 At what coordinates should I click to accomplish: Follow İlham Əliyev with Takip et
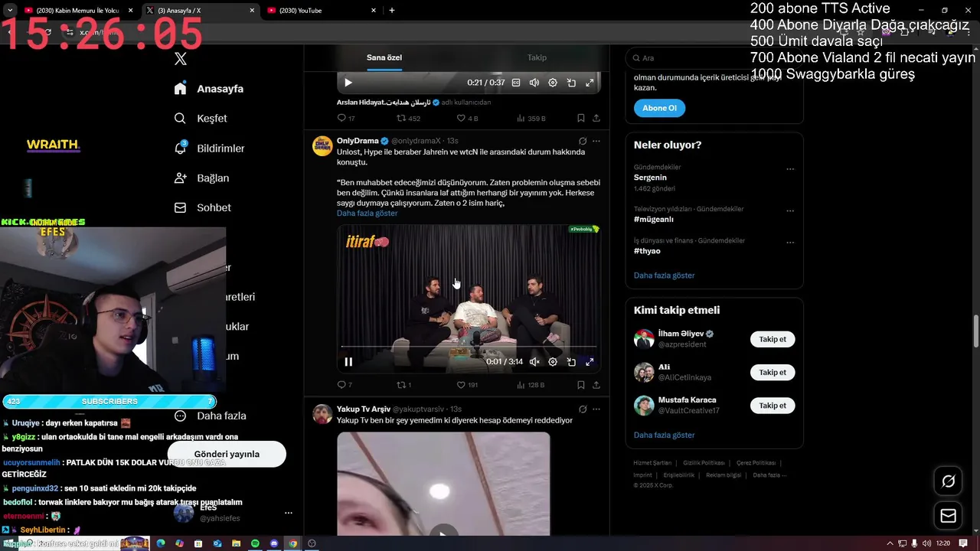click(773, 339)
